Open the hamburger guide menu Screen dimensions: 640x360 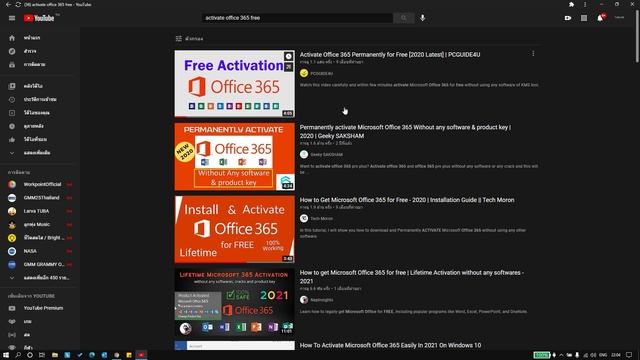(12, 18)
